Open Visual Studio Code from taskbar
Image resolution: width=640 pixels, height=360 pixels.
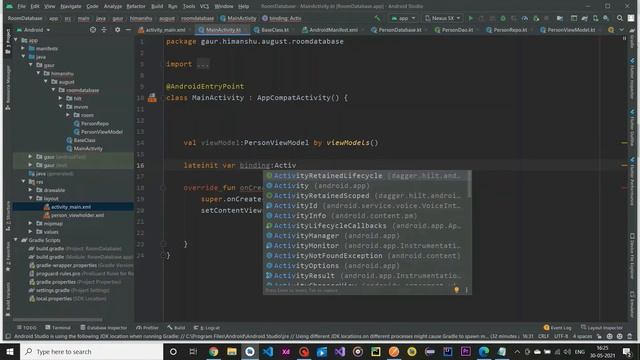(x=268, y=351)
